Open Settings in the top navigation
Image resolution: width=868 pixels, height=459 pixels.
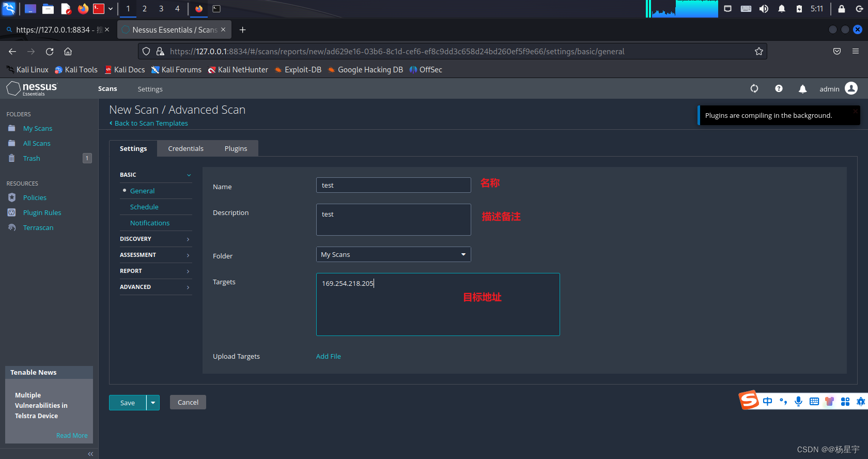click(150, 89)
